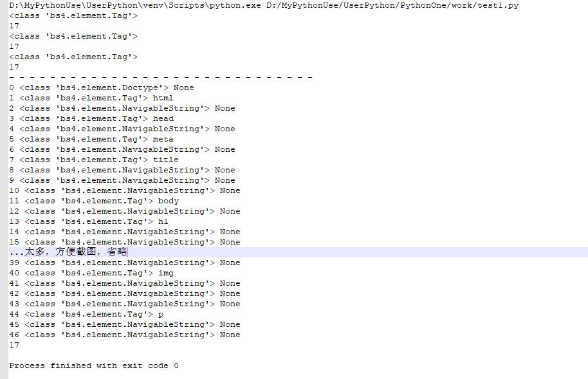Click line 46 NavigableString None
This screenshot has width=588, height=379.
(x=125, y=335)
